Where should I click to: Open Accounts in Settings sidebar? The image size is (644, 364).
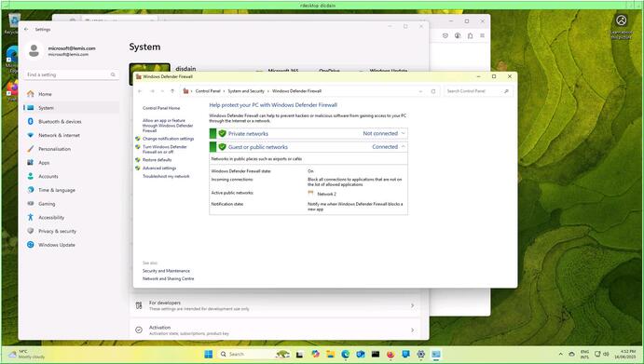71,177
